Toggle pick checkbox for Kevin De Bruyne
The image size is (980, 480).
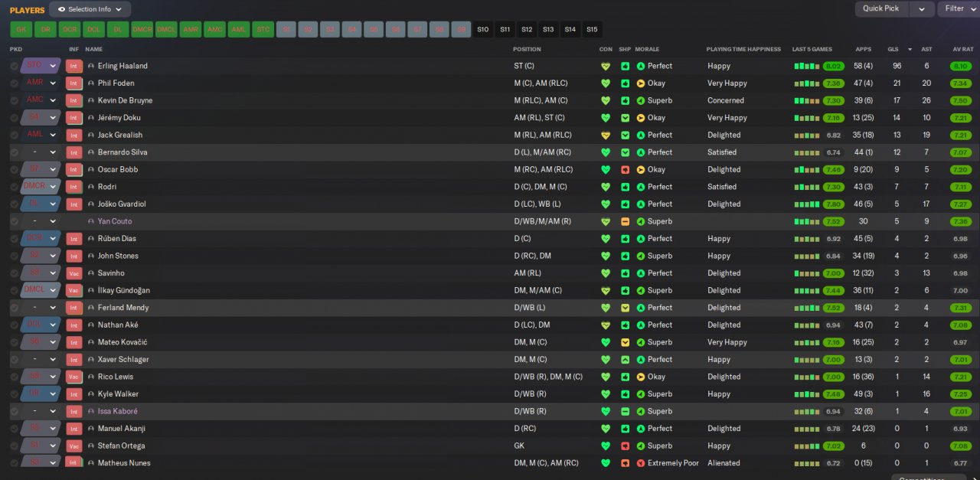(15, 100)
